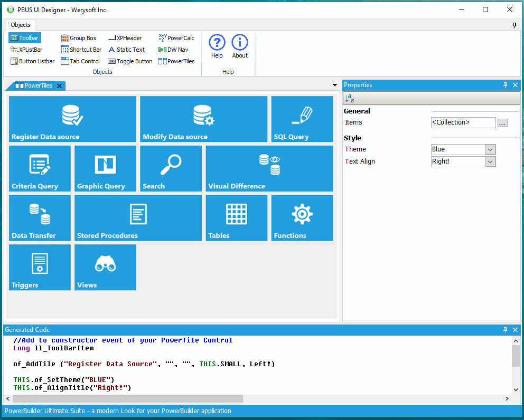Open the document tab list dropdown arrow

click(x=334, y=85)
